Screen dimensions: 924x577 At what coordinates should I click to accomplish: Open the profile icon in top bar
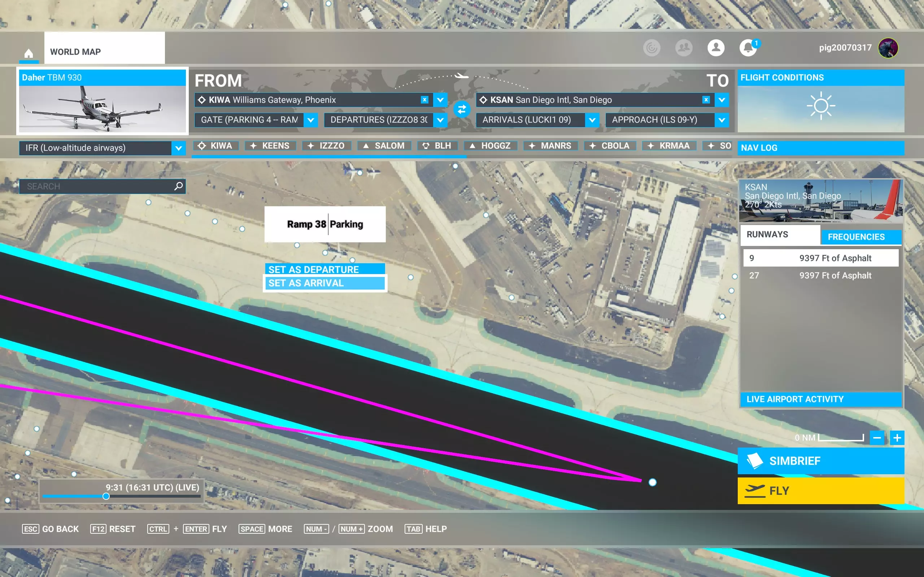click(x=715, y=48)
